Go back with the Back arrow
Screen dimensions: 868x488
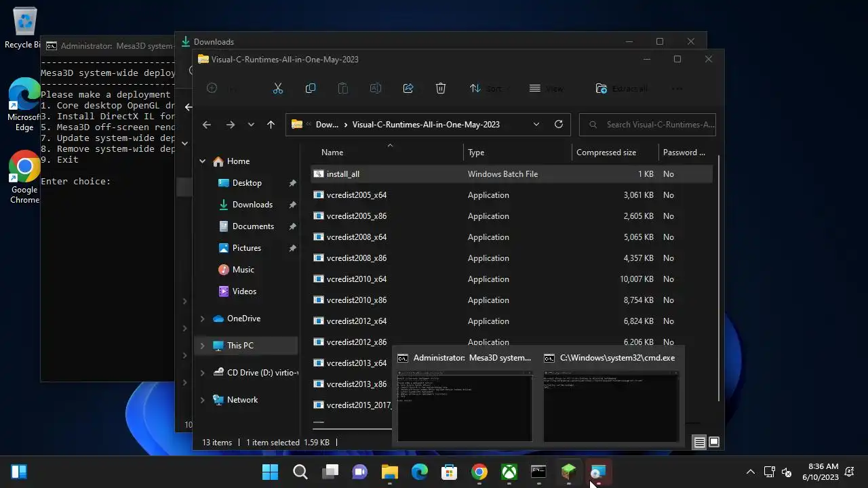(x=207, y=125)
